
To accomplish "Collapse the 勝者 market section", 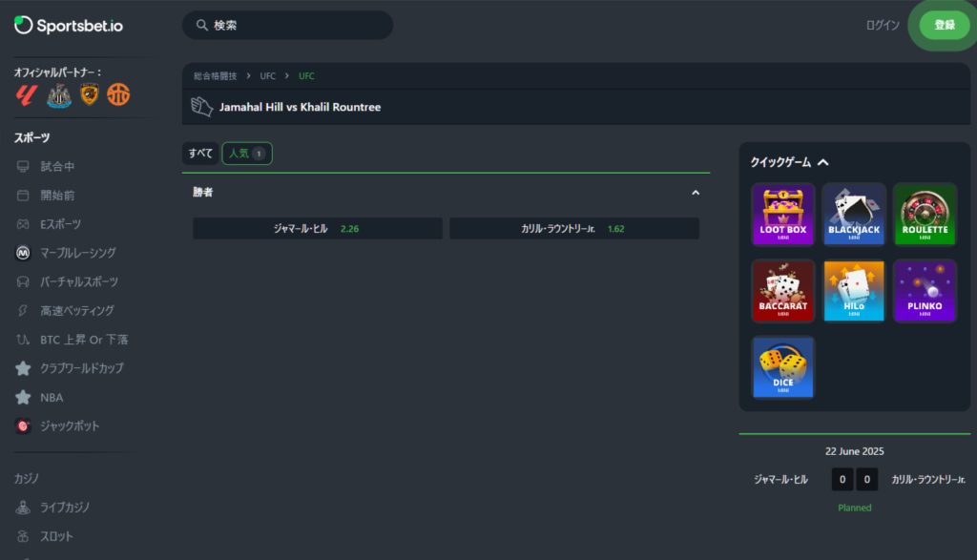I will pyautogui.click(x=696, y=193).
